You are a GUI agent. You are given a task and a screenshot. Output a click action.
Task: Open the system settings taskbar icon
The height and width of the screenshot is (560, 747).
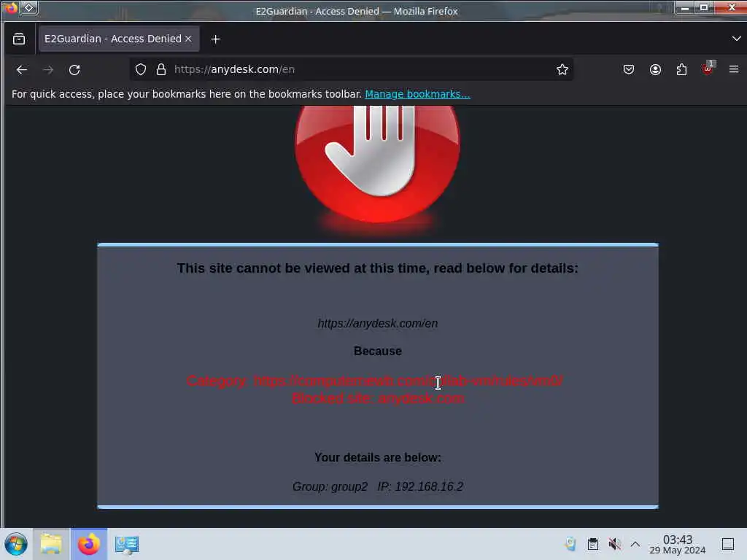click(127, 544)
